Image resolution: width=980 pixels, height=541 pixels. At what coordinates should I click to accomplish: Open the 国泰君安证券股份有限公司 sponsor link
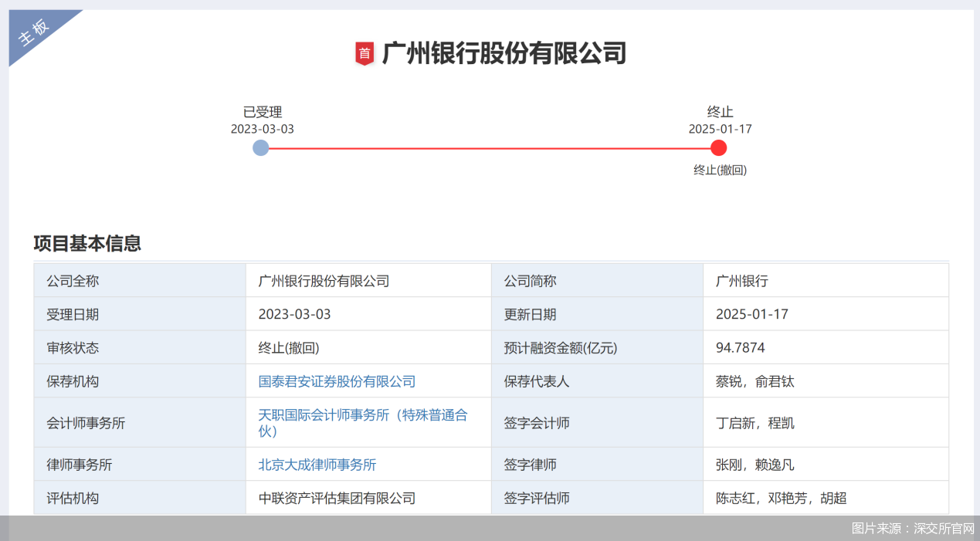coord(336,381)
